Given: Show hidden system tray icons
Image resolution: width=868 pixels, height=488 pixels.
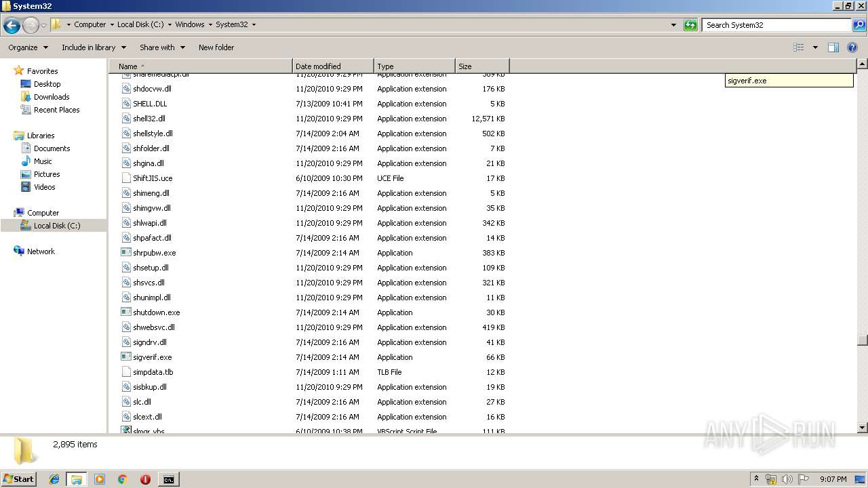Looking at the screenshot, I should point(756,479).
